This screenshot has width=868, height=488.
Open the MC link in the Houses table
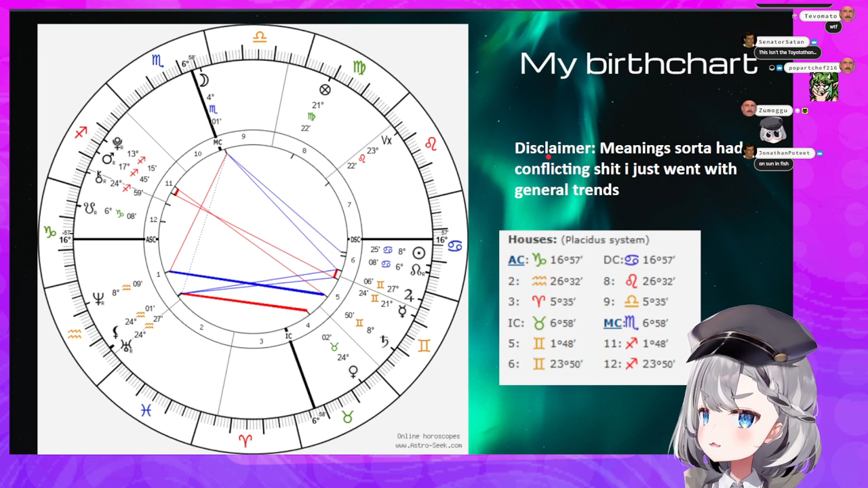(613, 323)
